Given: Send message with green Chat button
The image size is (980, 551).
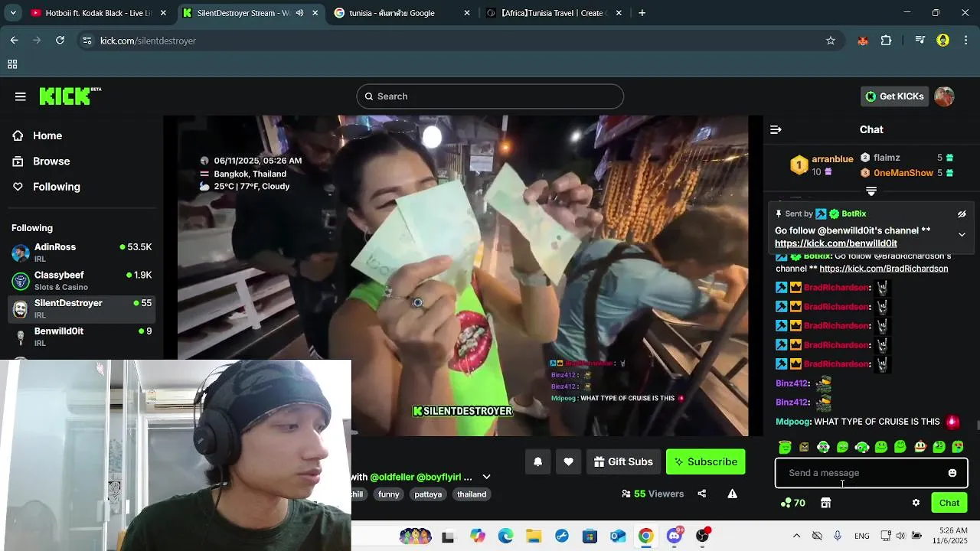Looking at the screenshot, I should coord(949,503).
